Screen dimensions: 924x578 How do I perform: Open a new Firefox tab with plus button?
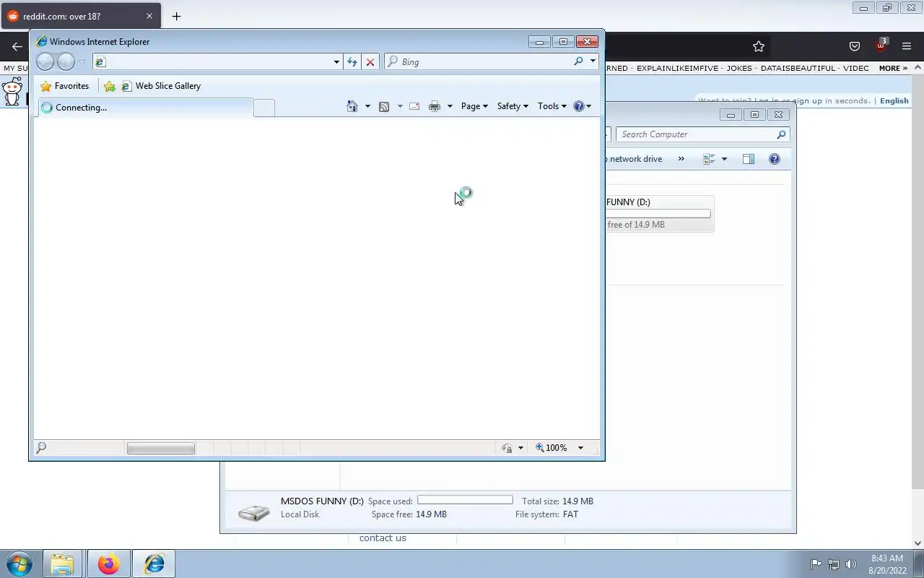[176, 16]
